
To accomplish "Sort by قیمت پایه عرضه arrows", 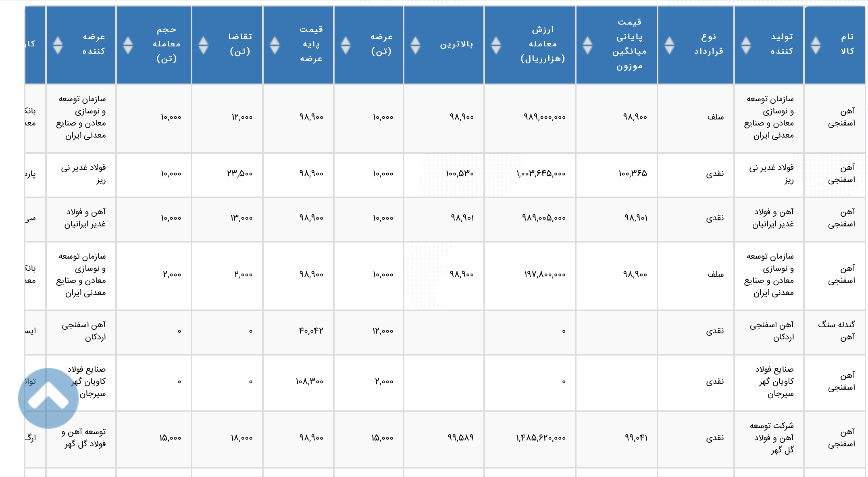I will [x=275, y=45].
